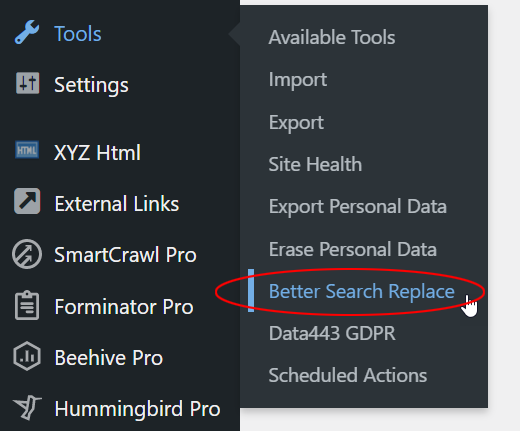Select Export Personal Data
Image resolution: width=520 pixels, height=431 pixels.
point(358,207)
